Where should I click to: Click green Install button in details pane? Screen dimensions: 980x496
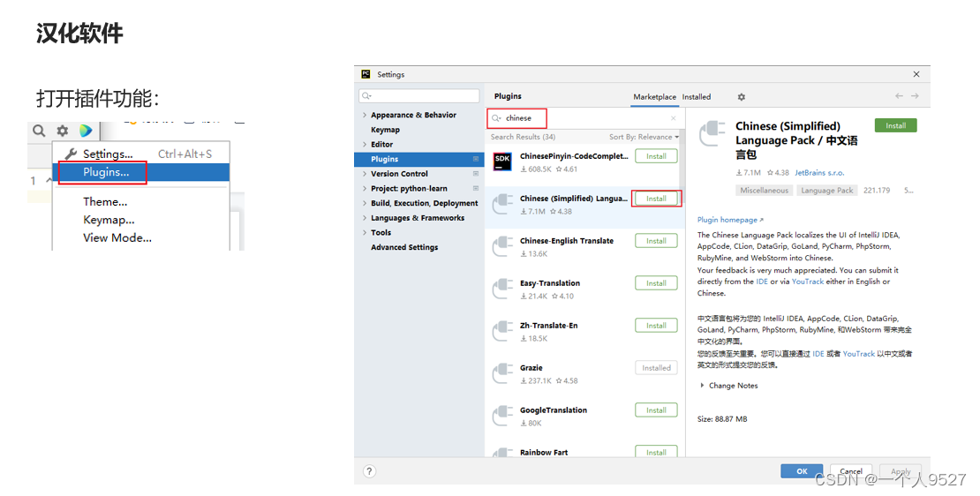tap(895, 125)
